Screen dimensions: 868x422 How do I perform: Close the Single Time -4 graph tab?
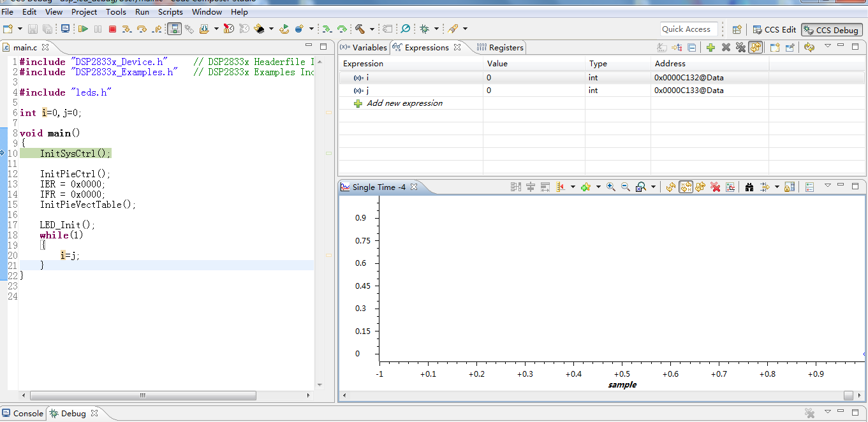click(413, 187)
